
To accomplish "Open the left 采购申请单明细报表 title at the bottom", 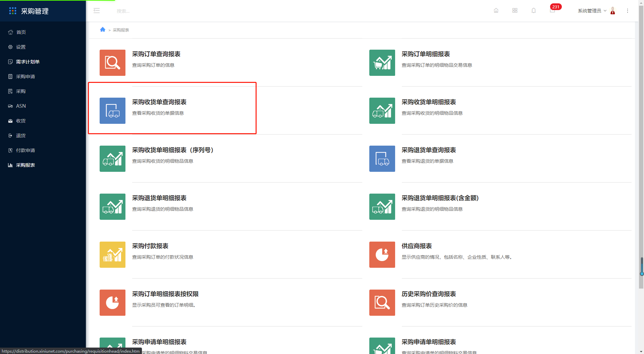I will 159,342.
